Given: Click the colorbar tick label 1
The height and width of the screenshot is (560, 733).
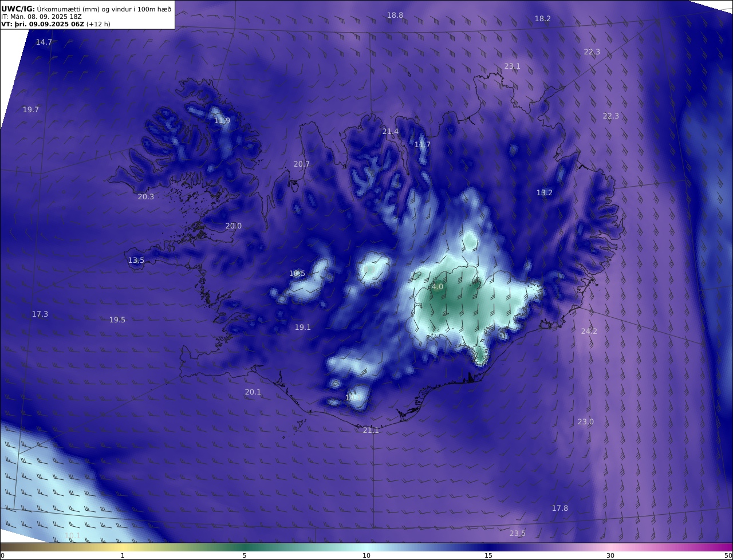Looking at the screenshot, I should coord(123,555).
